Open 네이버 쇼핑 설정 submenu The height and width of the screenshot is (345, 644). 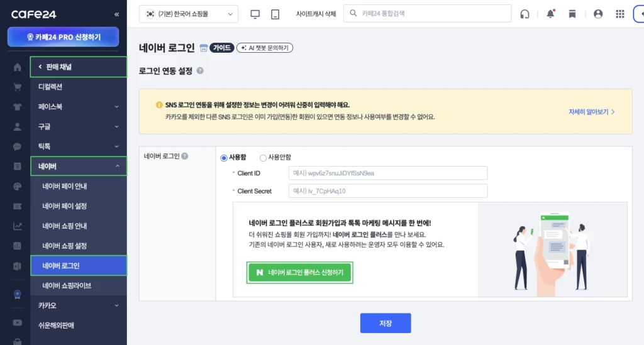coord(78,246)
